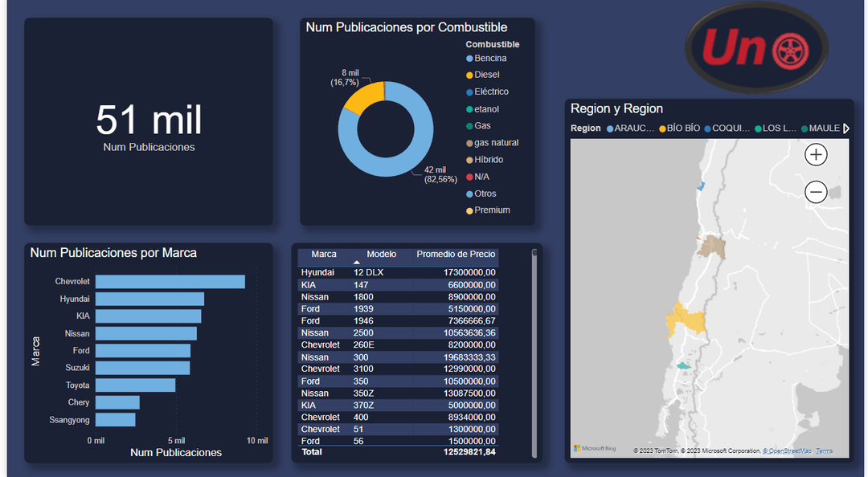The height and width of the screenshot is (477, 868).
Task: Zoom out of the map with minus button
Action: coord(816,192)
